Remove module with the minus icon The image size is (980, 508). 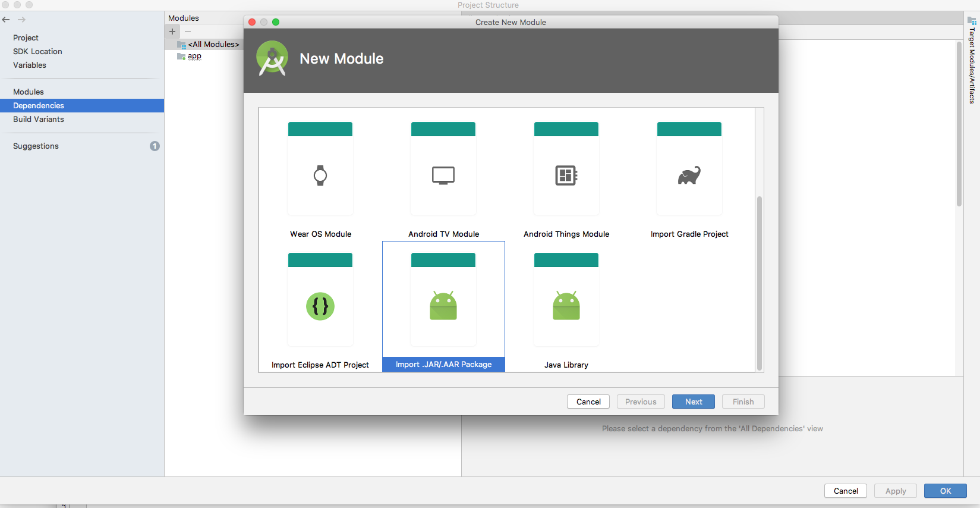[x=188, y=32]
